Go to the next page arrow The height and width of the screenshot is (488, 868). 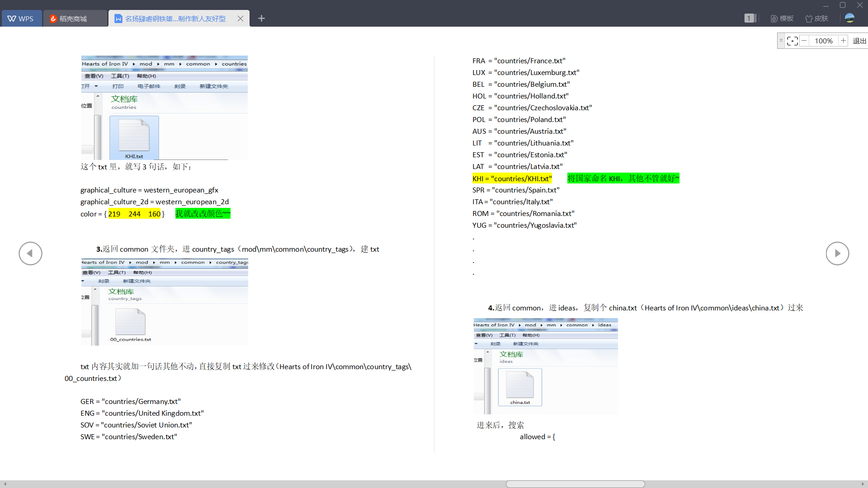[837, 253]
